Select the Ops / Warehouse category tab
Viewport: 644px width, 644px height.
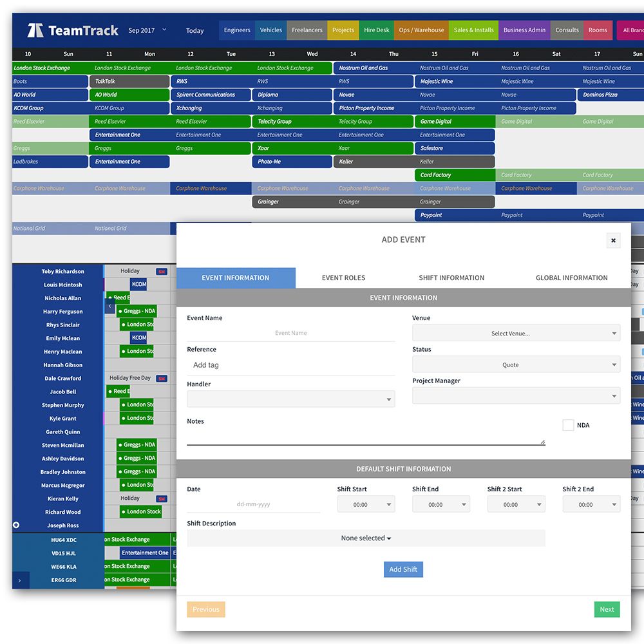point(421,30)
